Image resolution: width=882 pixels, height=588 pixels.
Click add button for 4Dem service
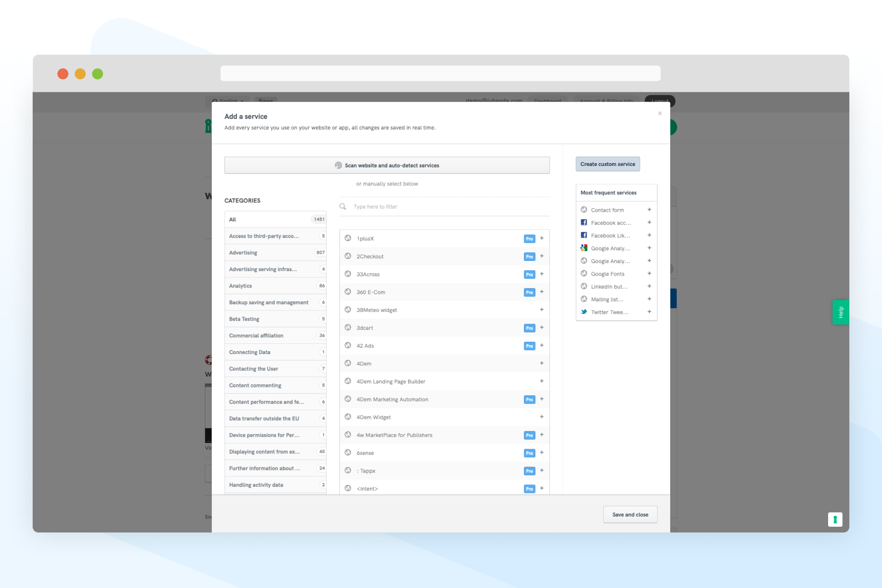[542, 363]
